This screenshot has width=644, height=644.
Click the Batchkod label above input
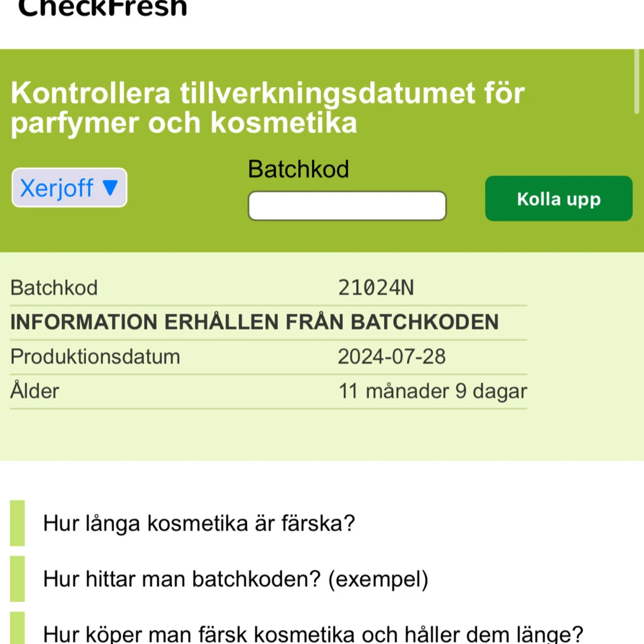click(299, 169)
